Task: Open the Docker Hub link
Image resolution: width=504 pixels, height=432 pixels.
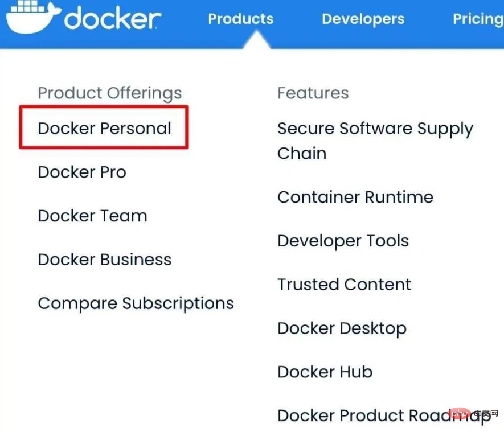Action: pyautogui.click(x=325, y=372)
